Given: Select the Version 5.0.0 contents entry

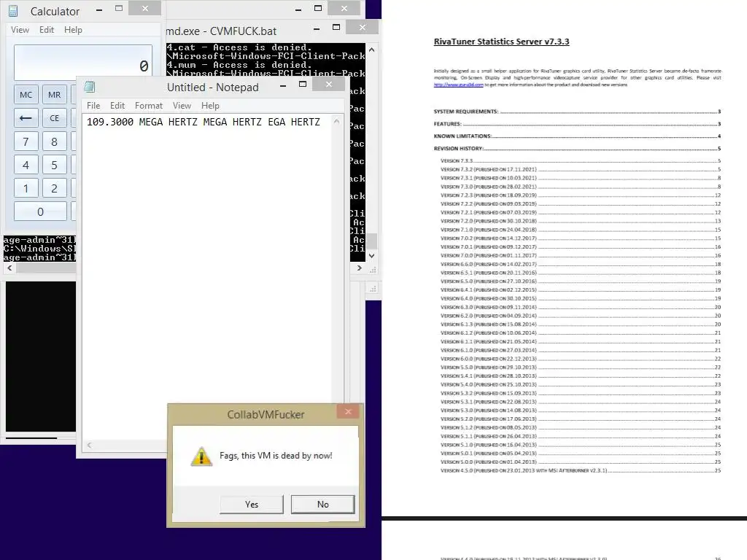Looking at the screenshot, I should (x=580, y=462).
